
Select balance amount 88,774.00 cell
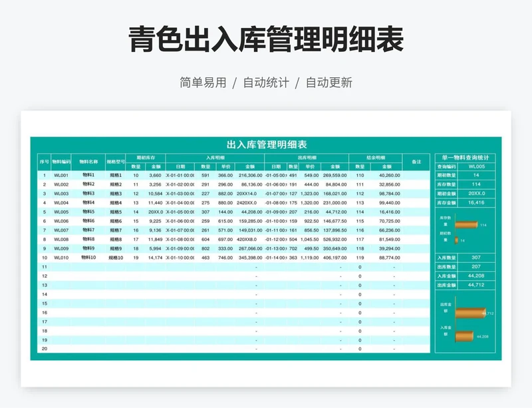tap(387, 258)
